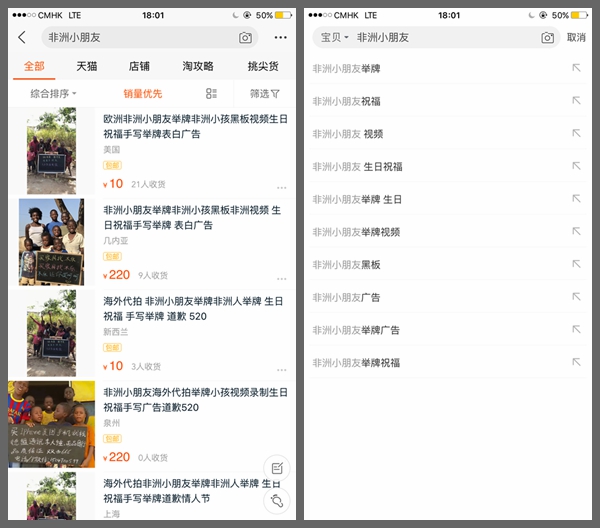Fill search with 非洲小朋友黑板 arrow
The height and width of the screenshot is (528, 600).
[x=576, y=264]
